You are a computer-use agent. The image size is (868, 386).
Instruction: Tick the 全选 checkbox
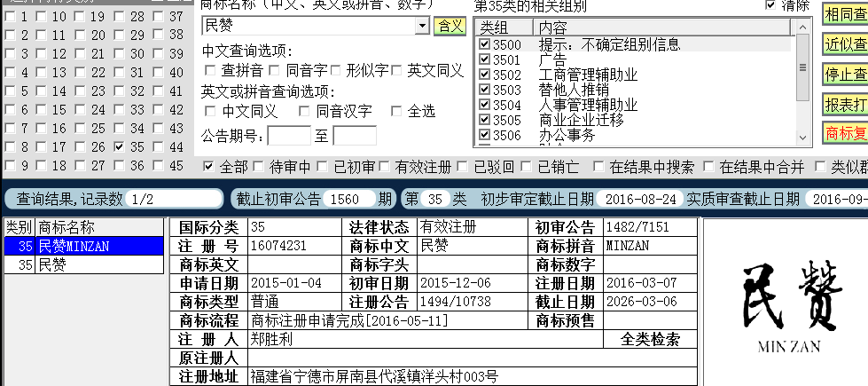[395, 111]
